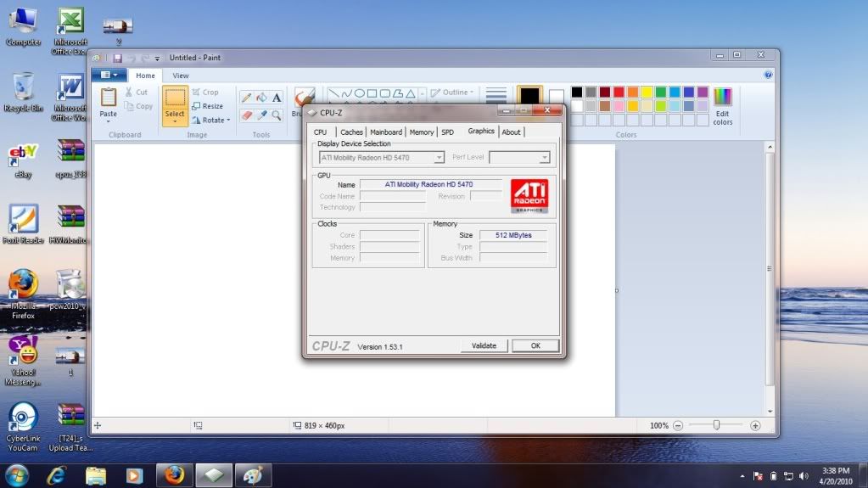Switch to the Caches tab

click(x=351, y=132)
